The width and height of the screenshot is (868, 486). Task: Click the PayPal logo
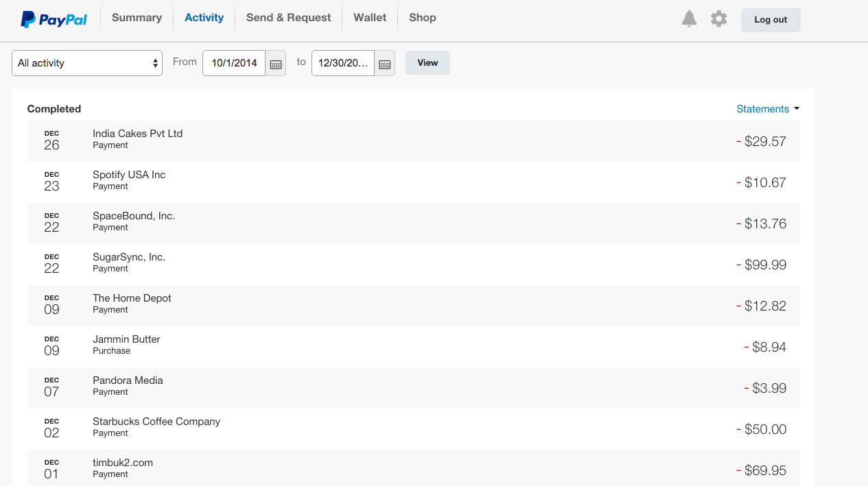pyautogui.click(x=54, y=19)
